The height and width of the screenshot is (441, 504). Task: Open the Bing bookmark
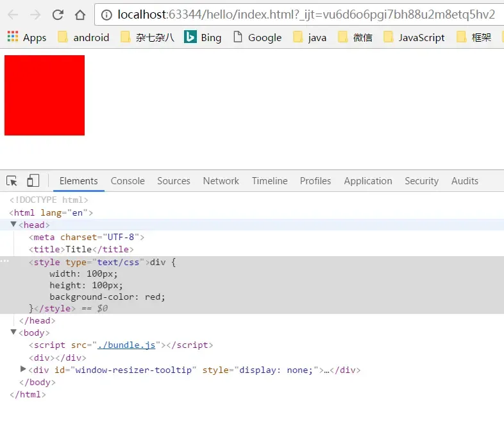[x=203, y=37]
